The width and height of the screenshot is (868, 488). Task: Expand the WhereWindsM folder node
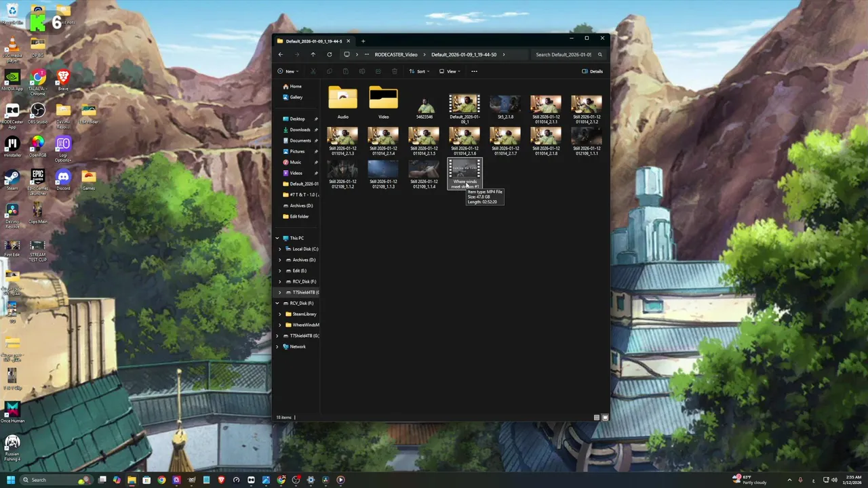point(279,325)
